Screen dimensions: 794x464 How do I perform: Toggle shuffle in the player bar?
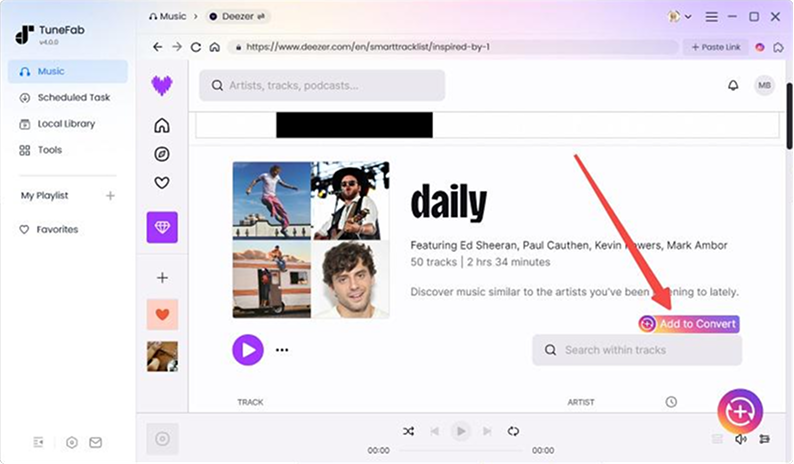tap(409, 431)
